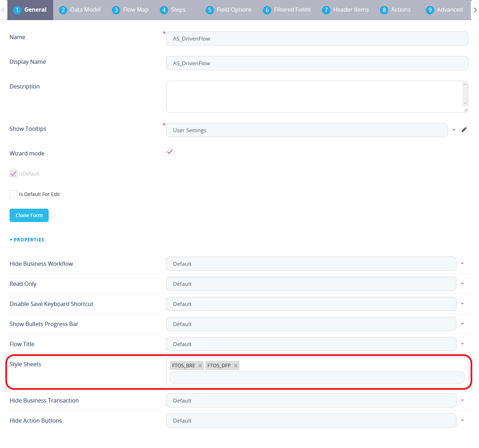Click into the Style Sheets input field

coord(317,378)
